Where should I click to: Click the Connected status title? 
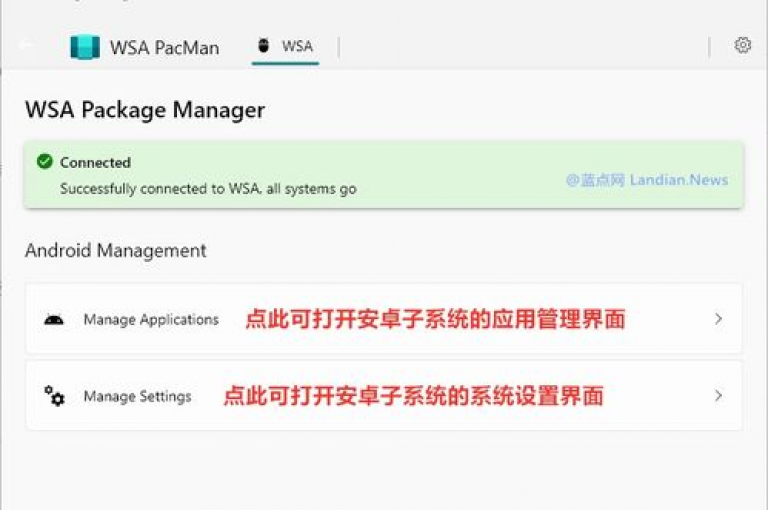coord(96,162)
